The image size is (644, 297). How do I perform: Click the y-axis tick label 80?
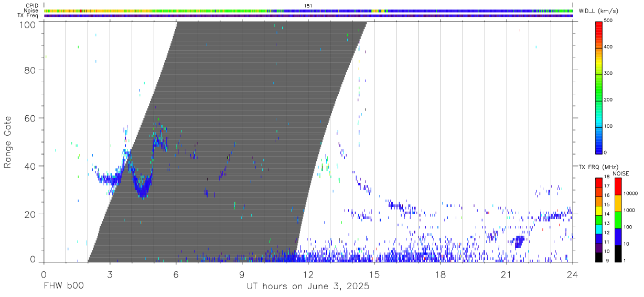pyautogui.click(x=30, y=70)
